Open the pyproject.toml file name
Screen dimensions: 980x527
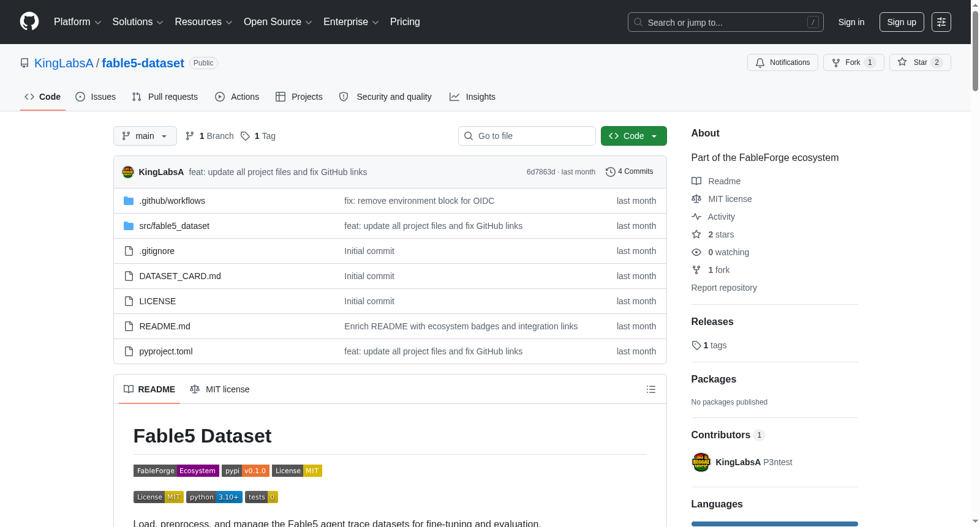coord(166,351)
